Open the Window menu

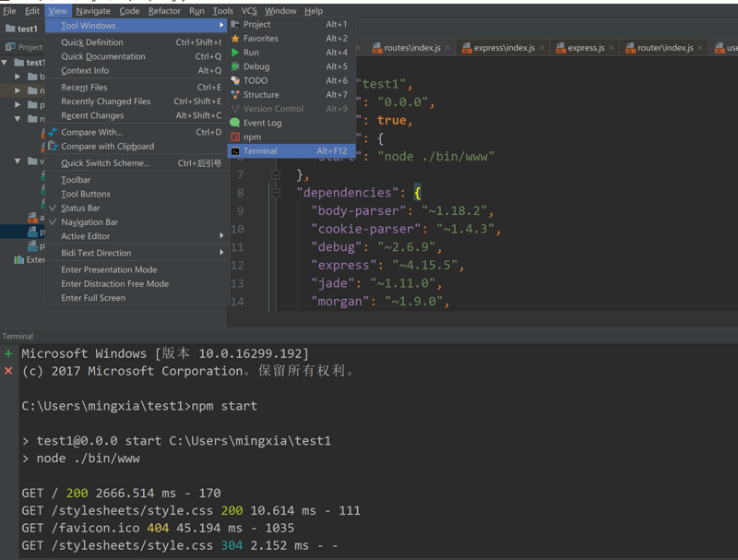coord(280,10)
